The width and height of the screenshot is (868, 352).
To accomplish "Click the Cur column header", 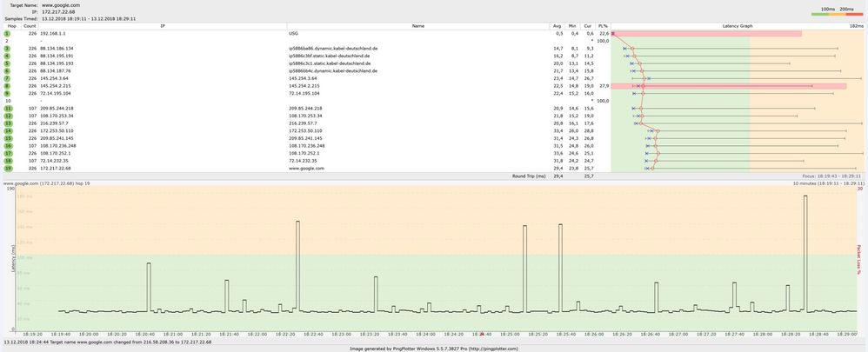I will [588, 26].
